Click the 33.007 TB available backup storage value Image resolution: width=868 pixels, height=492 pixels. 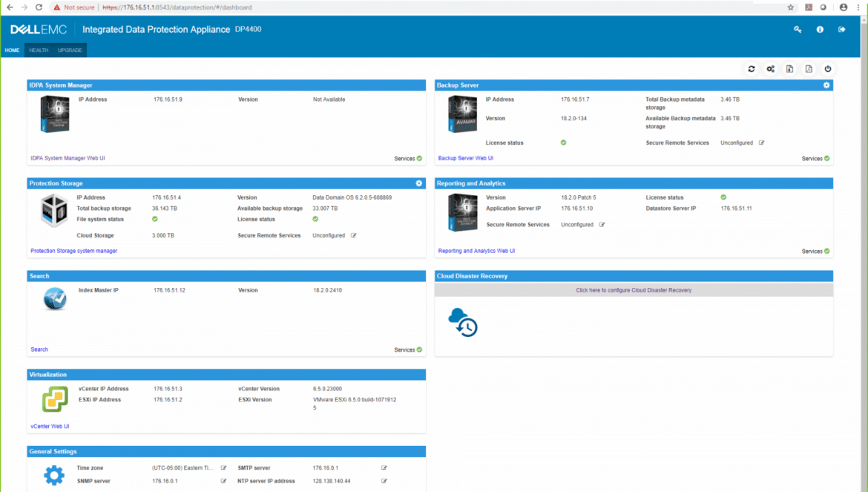[325, 209]
